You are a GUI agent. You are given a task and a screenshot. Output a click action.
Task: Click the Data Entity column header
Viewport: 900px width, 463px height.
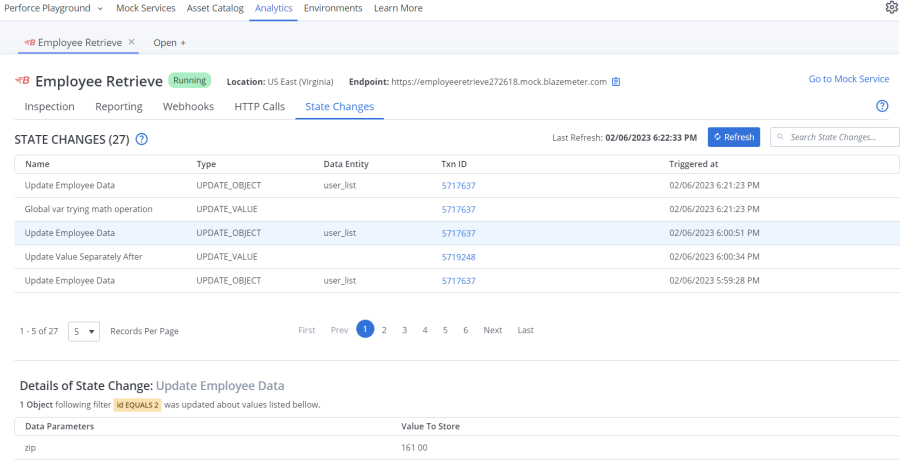pos(346,164)
